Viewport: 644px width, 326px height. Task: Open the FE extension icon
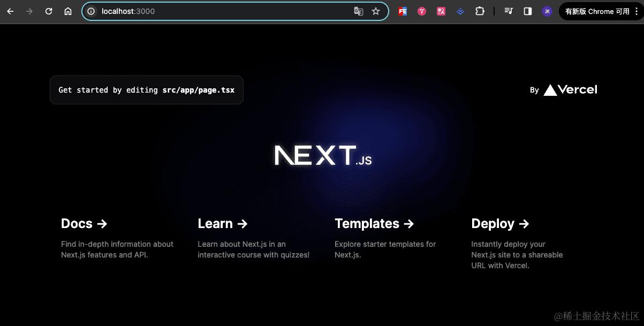pyautogui.click(x=402, y=11)
